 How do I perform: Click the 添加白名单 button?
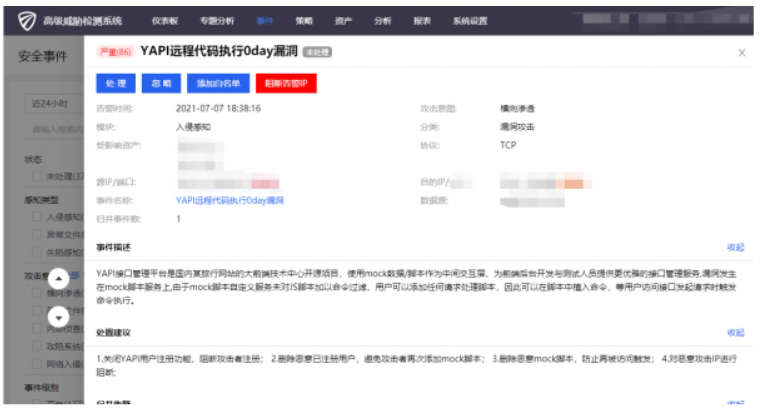218,83
